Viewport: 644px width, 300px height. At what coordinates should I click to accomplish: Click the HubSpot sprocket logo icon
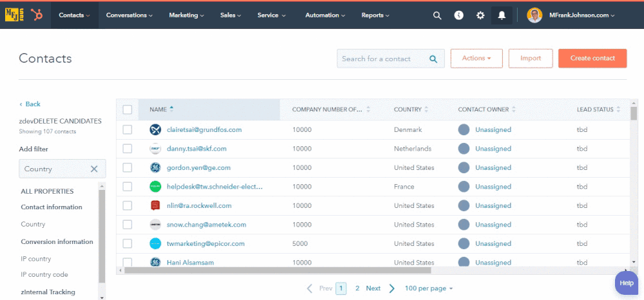(x=38, y=15)
